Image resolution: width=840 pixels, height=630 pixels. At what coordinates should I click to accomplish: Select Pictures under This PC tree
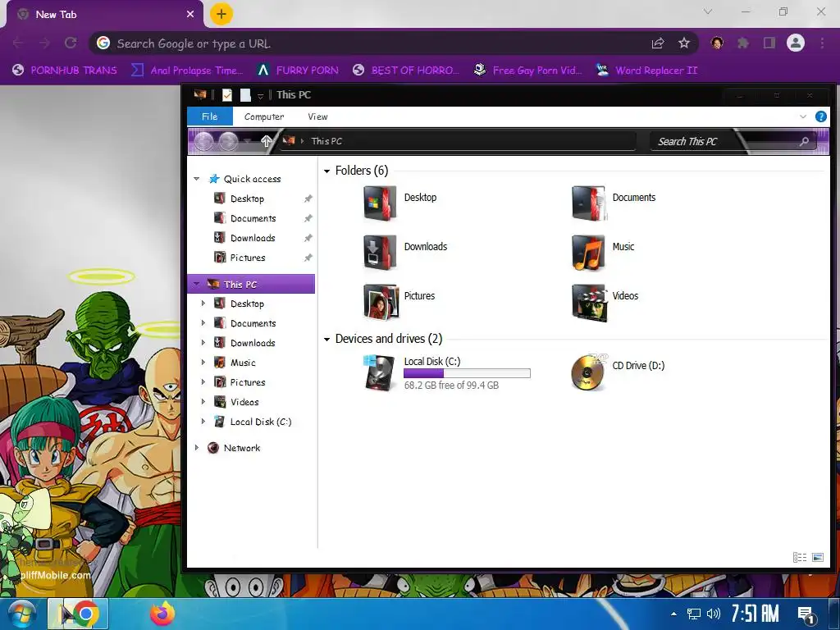tap(248, 382)
